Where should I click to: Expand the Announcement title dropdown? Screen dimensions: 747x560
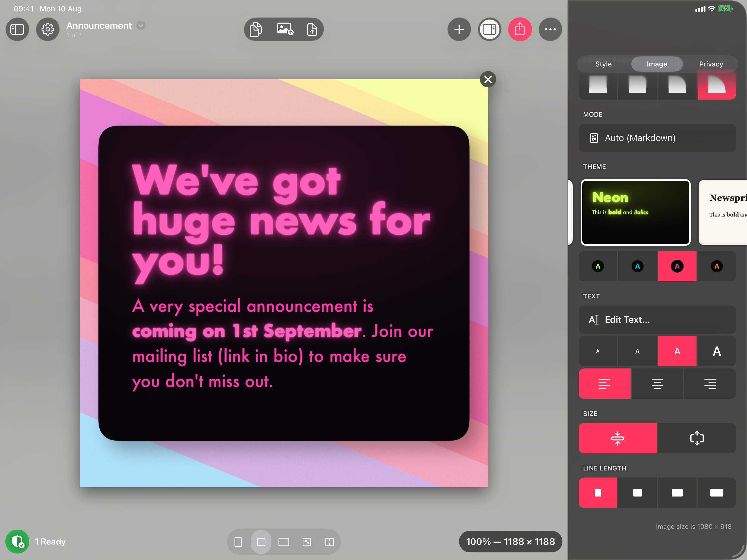point(141,26)
